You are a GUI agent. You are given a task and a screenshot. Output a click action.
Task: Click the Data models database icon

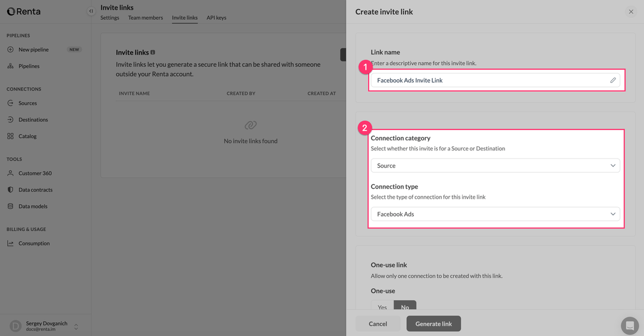click(10, 206)
